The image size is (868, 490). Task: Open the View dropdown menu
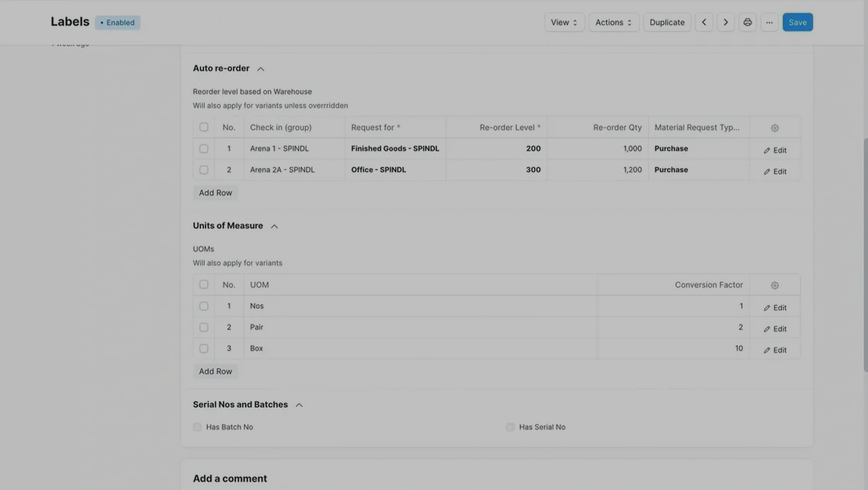(564, 22)
